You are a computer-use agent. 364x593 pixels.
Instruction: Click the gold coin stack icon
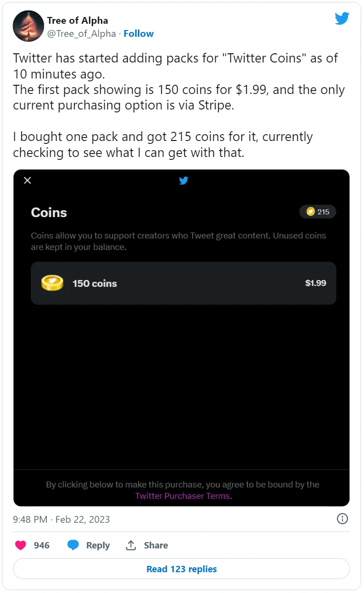tap(52, 283)
